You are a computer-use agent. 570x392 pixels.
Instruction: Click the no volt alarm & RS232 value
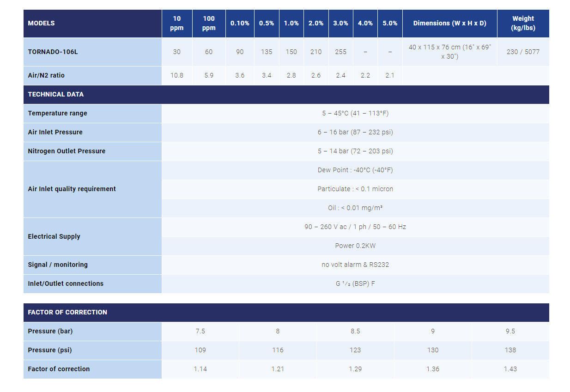click(x=355, y=265)
